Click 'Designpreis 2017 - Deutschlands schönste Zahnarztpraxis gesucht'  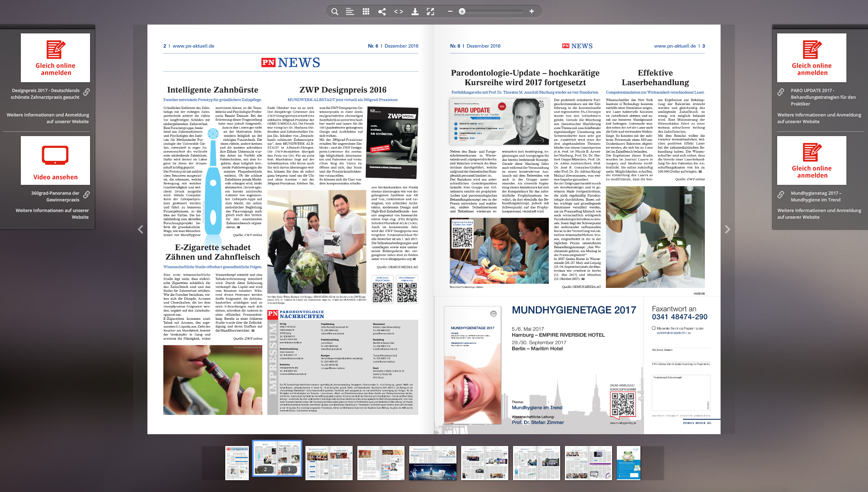click(x=45, y=94)
